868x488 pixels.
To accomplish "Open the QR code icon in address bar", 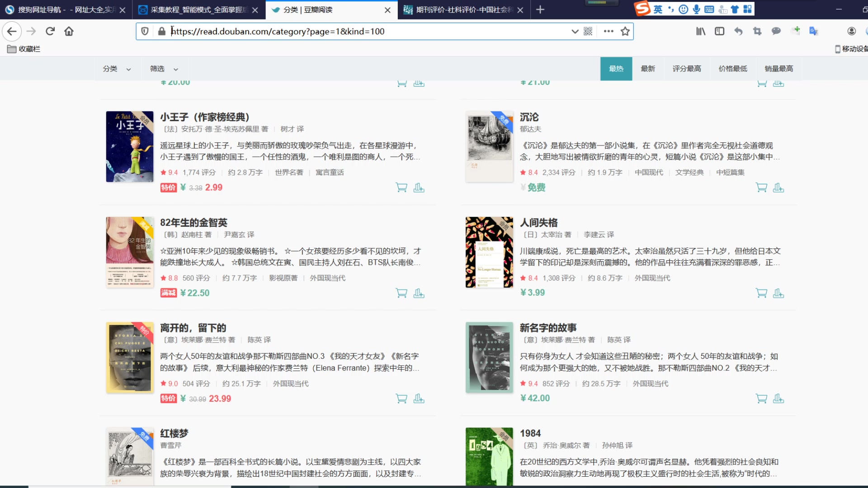I will point(588,31).
